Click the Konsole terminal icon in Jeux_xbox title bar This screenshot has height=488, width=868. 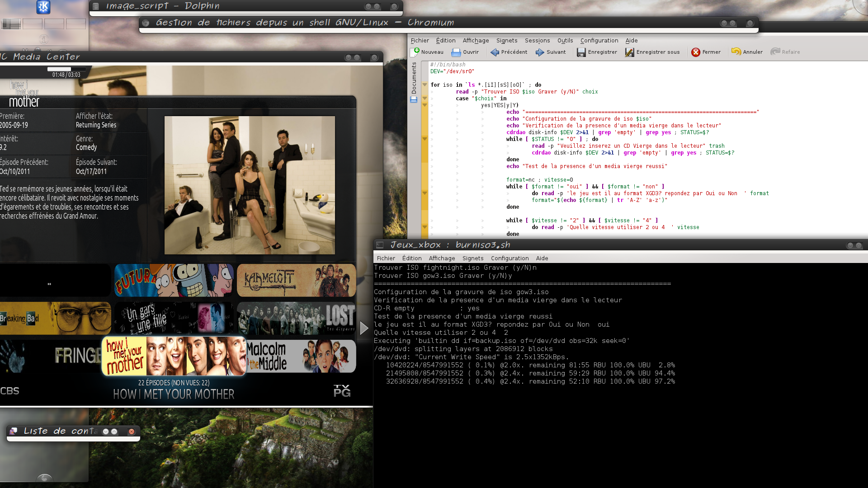pos(380,245)
